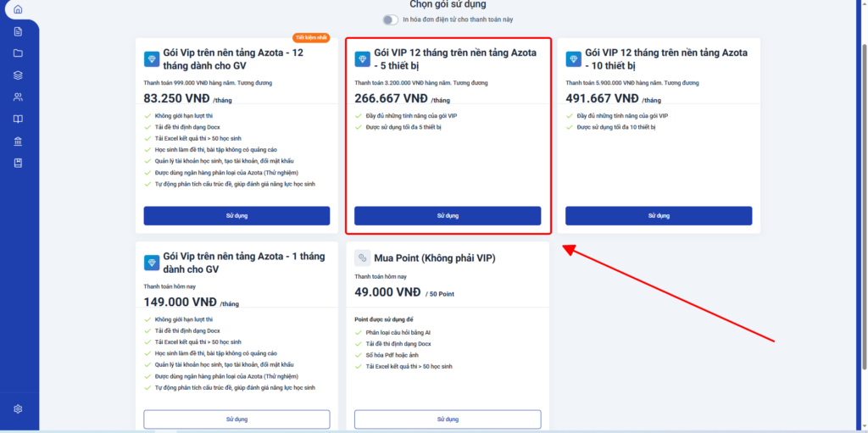Click diamond icon of VIP 5 thiết bị package
868x433 pixels.
pyautogui.click(x=363, y=59)
